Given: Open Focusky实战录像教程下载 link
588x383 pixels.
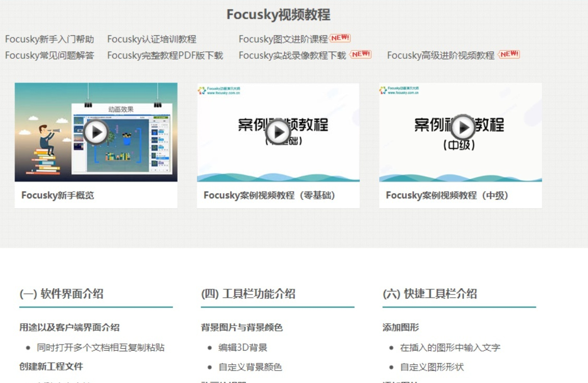Looking at the screenshot, I should [x=292, y=56].
